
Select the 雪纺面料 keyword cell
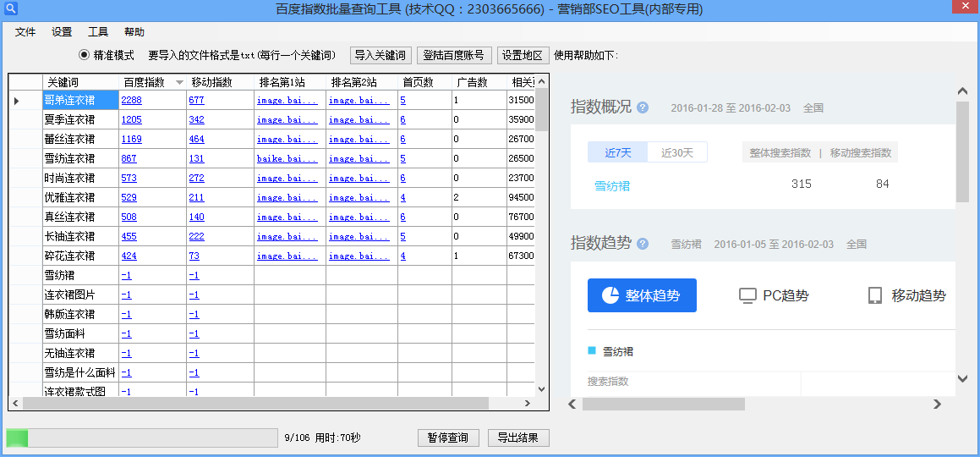[x=80, y=333]
